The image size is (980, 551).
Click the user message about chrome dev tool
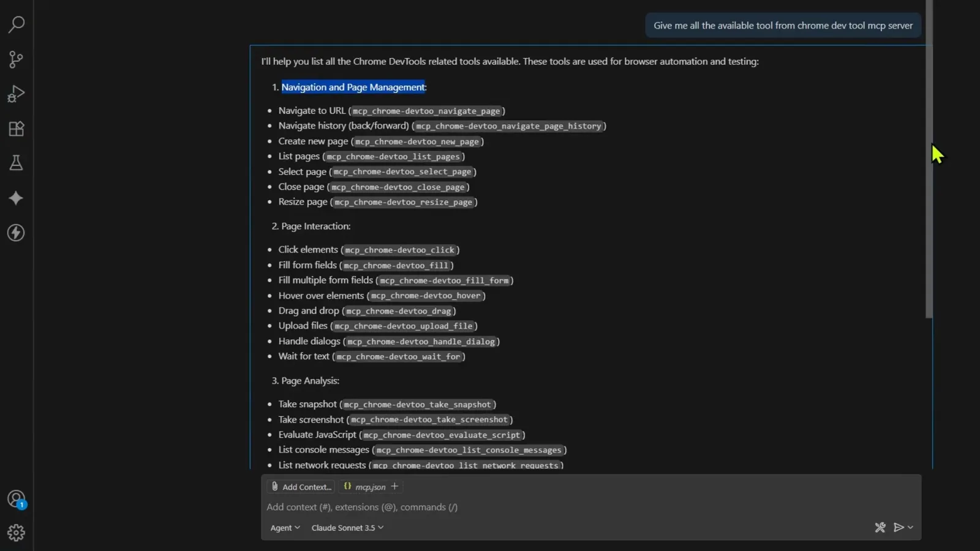point(783,26)
